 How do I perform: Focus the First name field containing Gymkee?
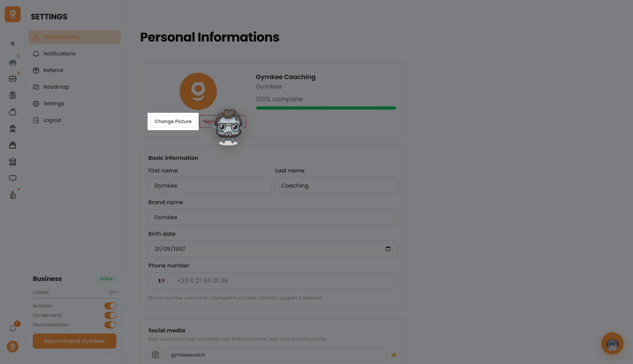click(x=209, y=186)
